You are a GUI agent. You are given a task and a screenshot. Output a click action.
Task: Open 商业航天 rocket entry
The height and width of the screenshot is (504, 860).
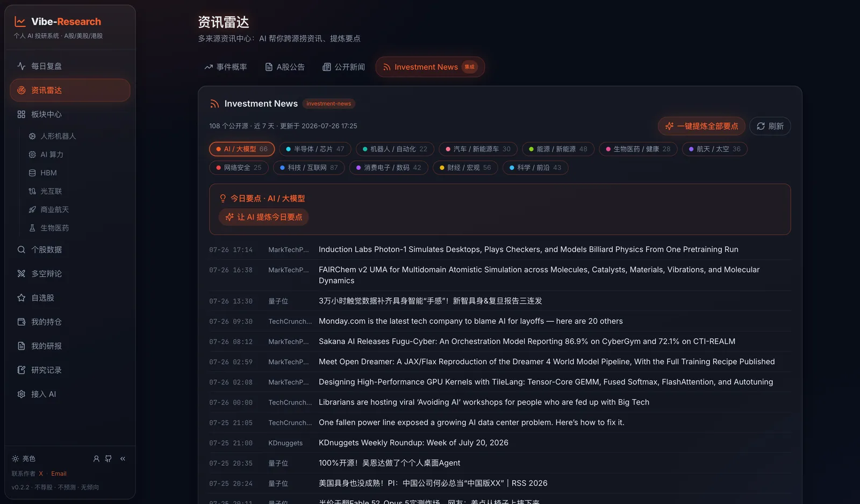coord(76,210)
